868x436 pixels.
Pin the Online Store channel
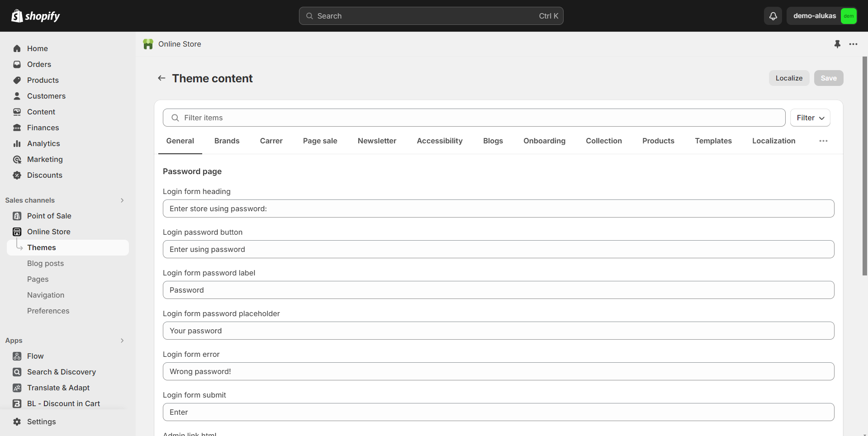pyautogui.click(x=837, y=44)
